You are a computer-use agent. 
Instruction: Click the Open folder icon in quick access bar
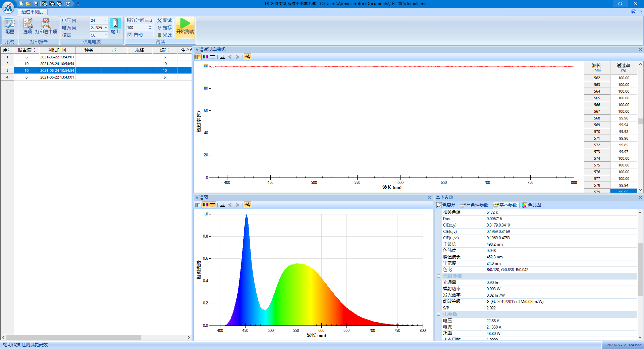29,4
